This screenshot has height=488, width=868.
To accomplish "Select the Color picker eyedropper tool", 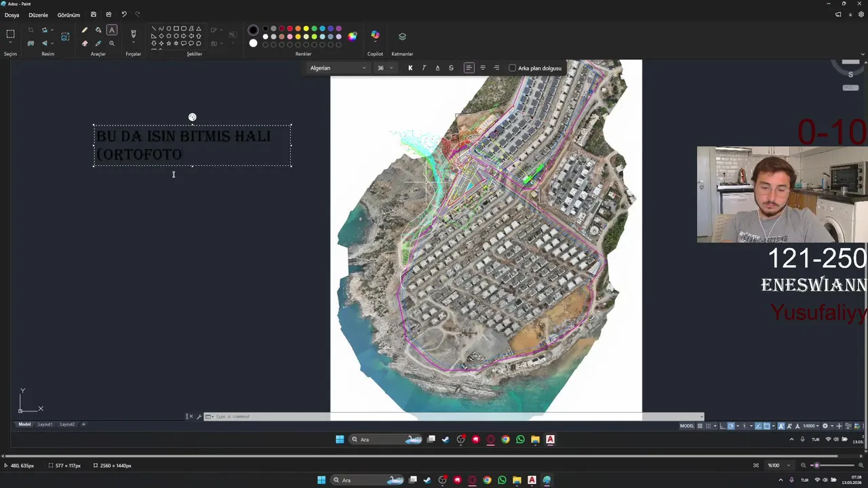I will [98, 43].
